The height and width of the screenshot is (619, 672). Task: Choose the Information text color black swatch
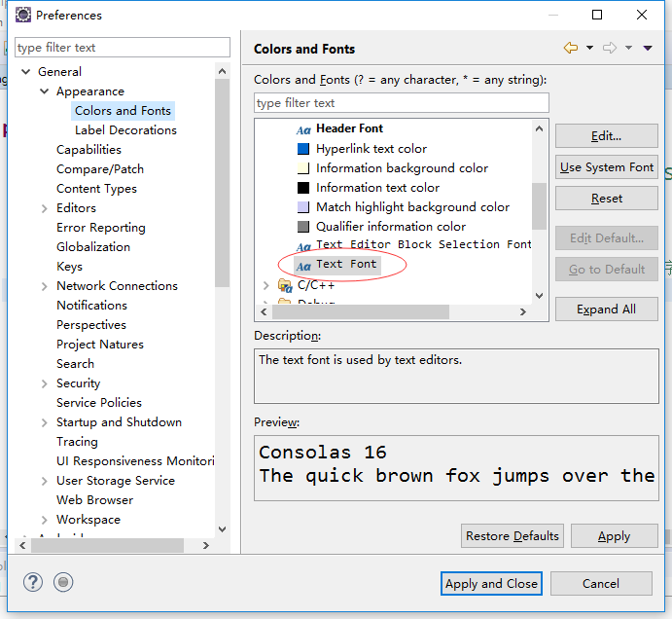tap(303, 188)
